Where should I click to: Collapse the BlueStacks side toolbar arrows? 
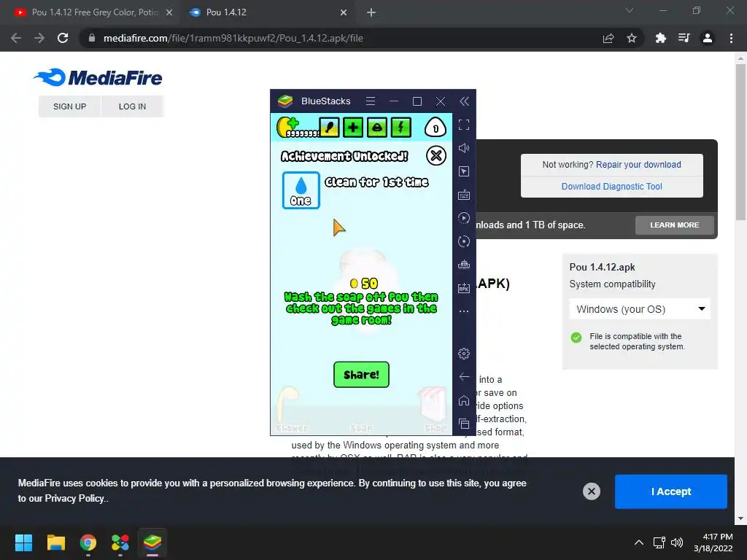click(464, 101)
